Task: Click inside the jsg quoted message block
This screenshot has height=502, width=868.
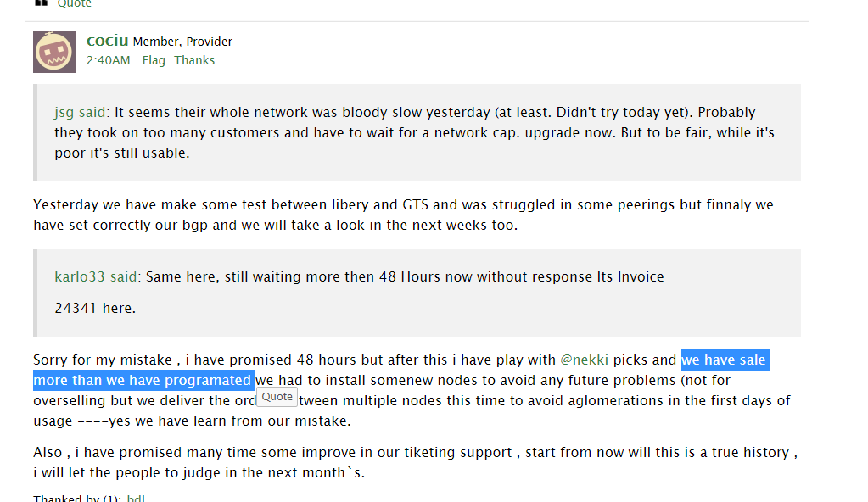Action: [416, 133]
